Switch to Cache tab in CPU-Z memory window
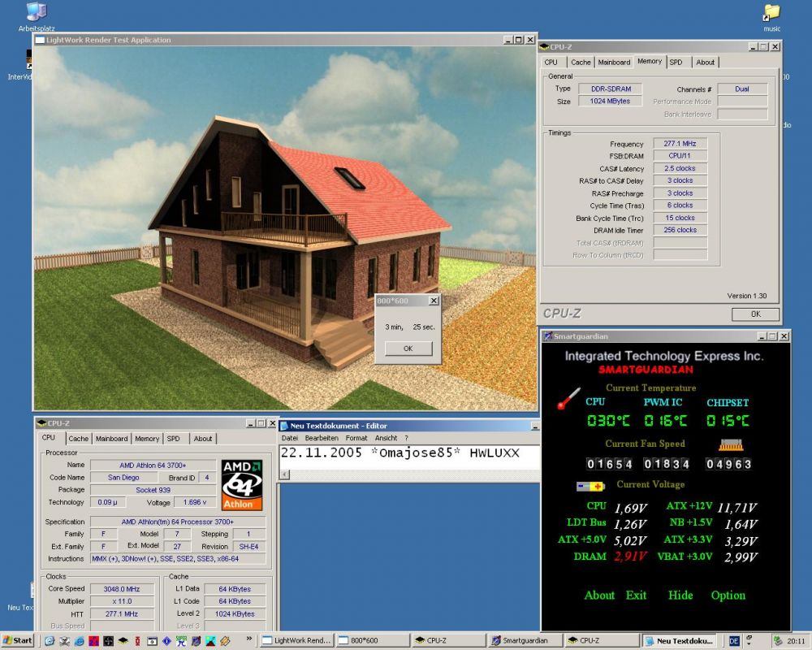The image size is (812, 650). (x=581, y=63)
